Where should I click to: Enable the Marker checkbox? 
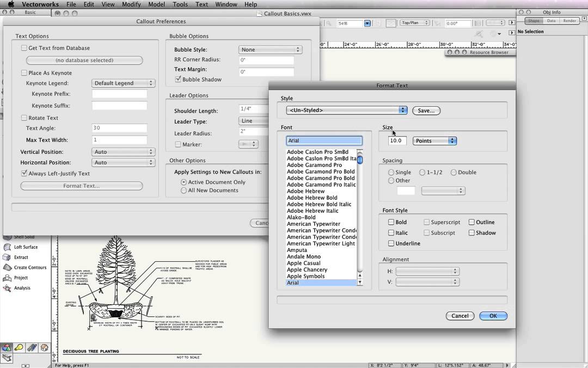[178, 144]
